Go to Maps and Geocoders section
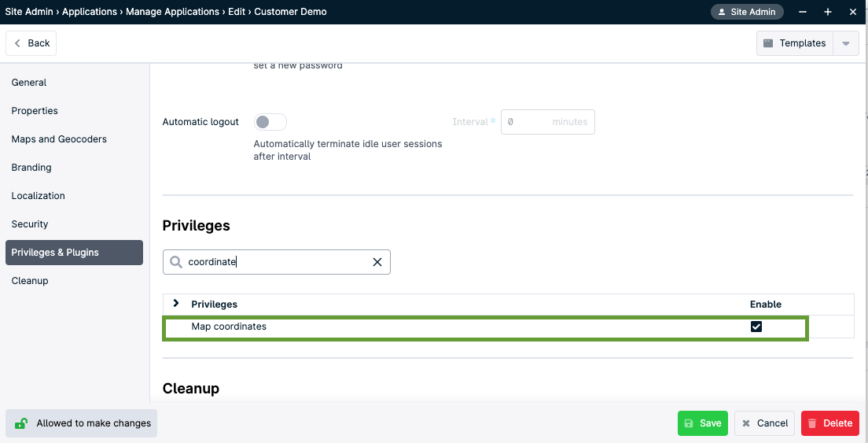 coord(59,139)
